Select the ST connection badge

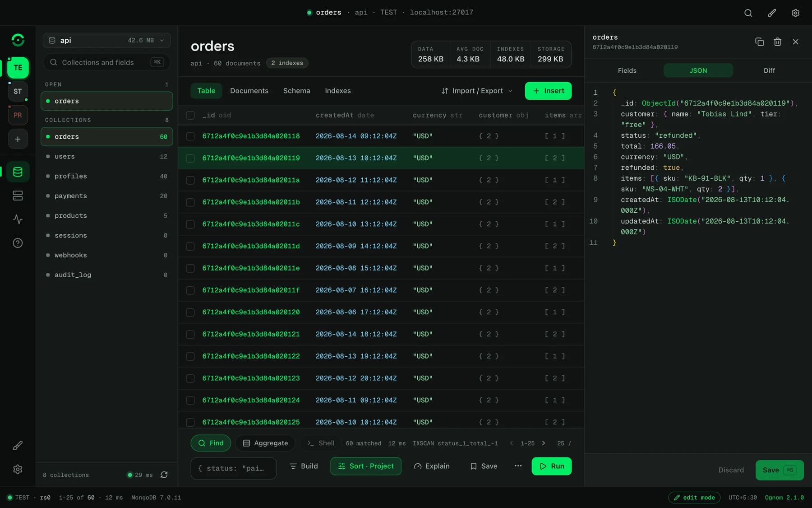[18, 92]
